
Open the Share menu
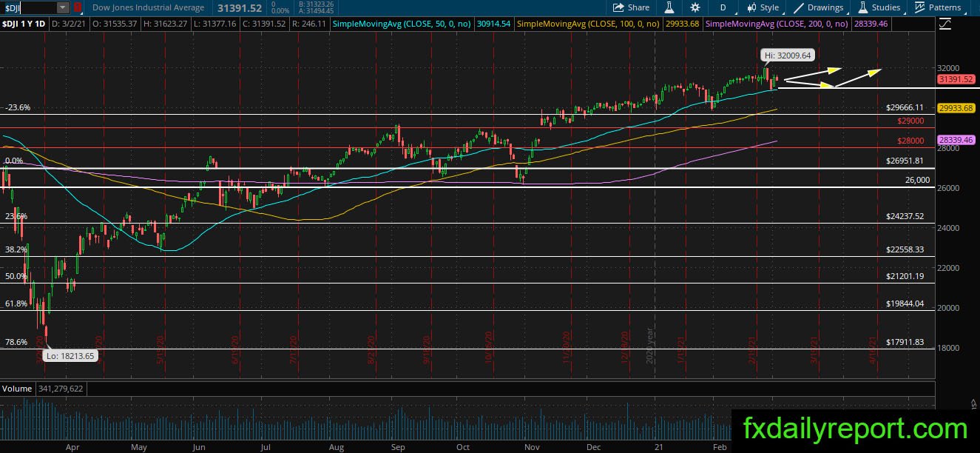click(x=630, y=7)
